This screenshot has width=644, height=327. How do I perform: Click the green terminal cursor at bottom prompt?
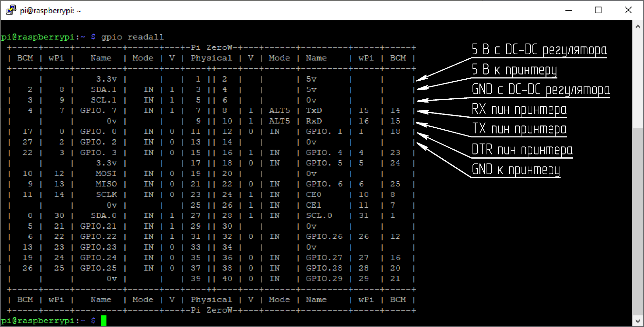(x=104, y=321)
